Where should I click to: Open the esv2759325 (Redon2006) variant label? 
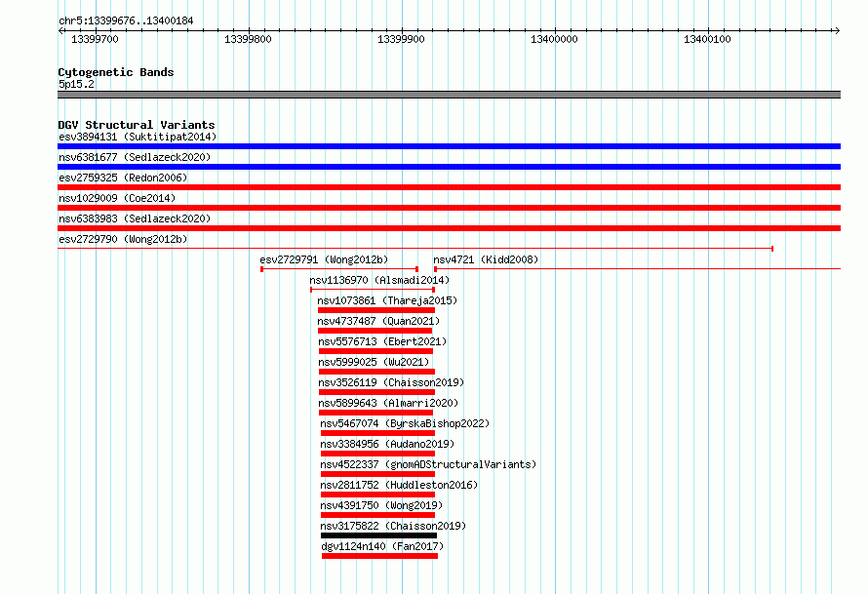(123, 178)
